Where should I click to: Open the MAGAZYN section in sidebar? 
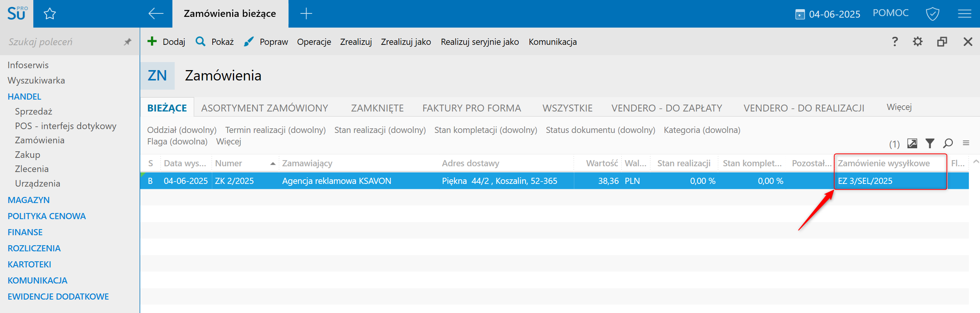29,200
